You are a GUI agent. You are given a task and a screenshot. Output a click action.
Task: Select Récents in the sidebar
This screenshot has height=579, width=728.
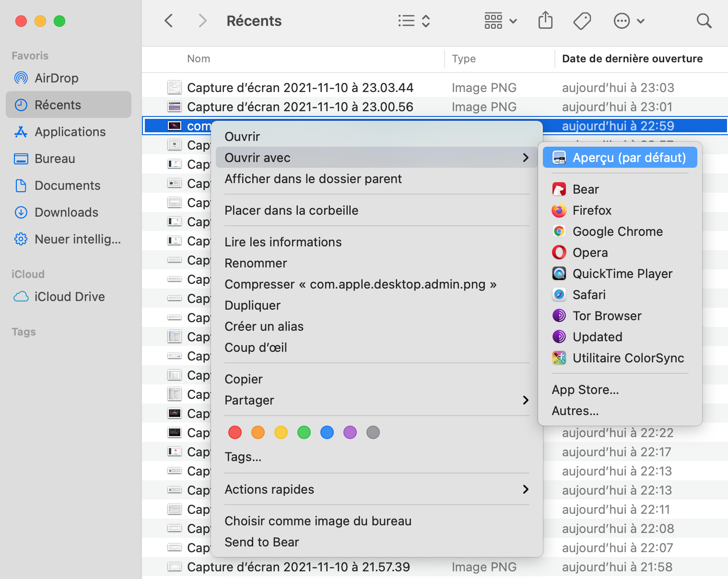pyautogui.click(x=69, y=105)
